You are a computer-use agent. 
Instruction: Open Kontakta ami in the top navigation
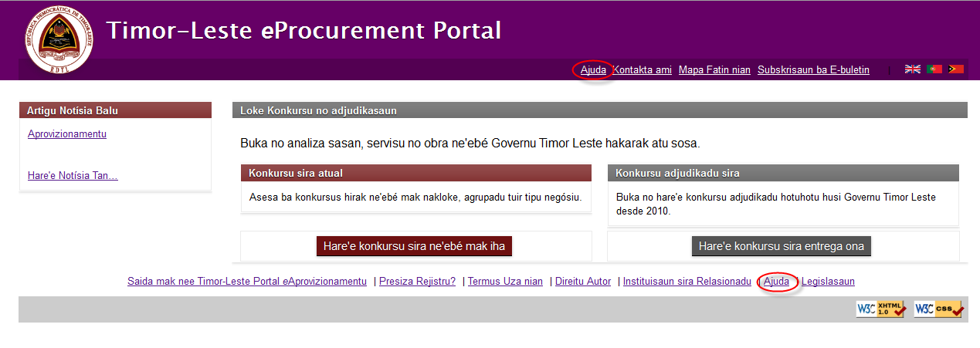pyautogui.click(x=642, y=70)
